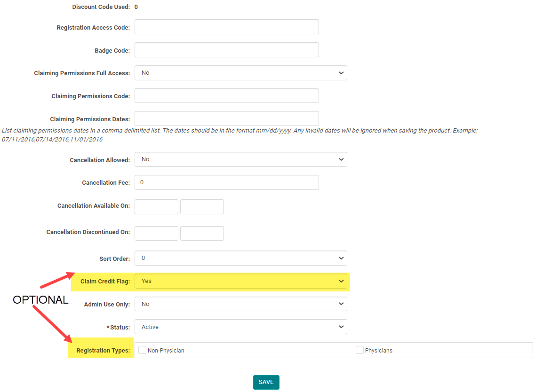The width and height of the screenshot is (535, 392).
Task: Click into the Badge Code field
Action: 226,50
